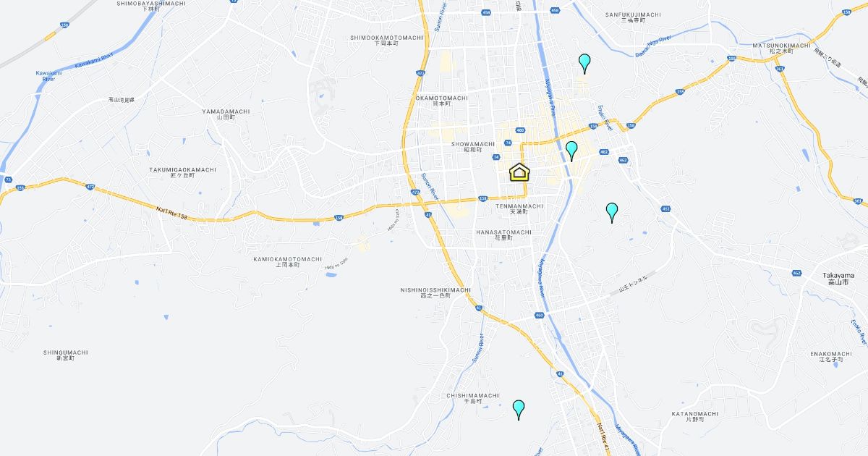Select the cyan pin closest to home marker
The height and width of the screenshot is (456, 868).
(571, 151)
